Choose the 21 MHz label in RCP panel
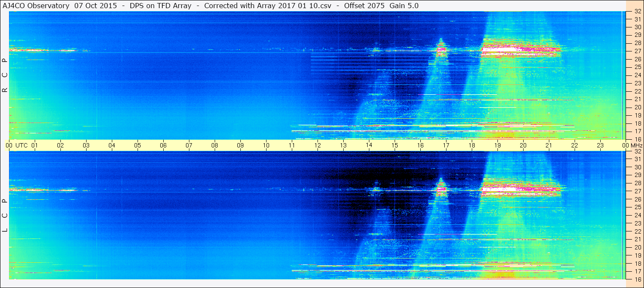Image resolution: width=644 pixels, height=288 pixels. [637, 99]
